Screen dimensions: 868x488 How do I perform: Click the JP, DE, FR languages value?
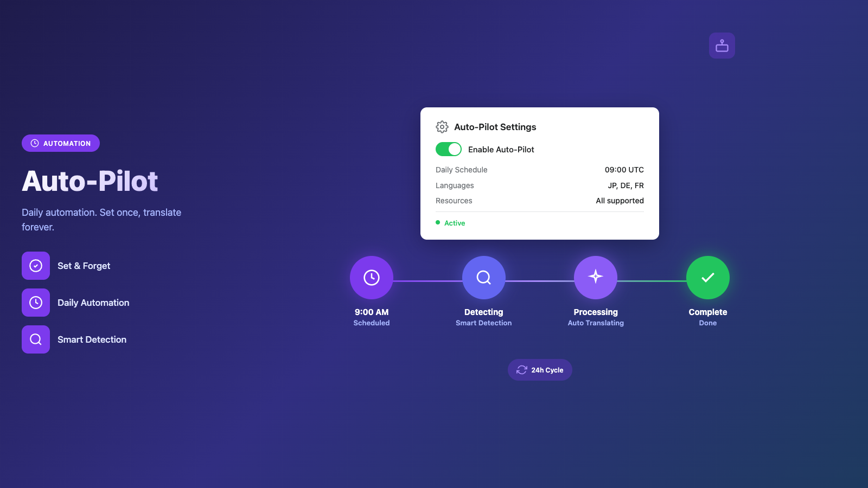tap(626, 185)
